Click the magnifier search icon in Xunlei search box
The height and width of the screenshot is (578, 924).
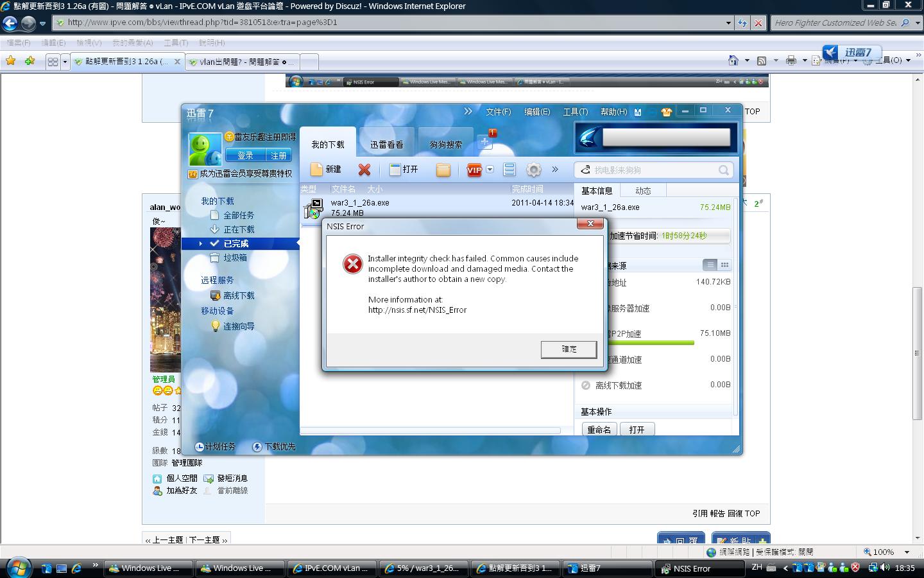724,170
